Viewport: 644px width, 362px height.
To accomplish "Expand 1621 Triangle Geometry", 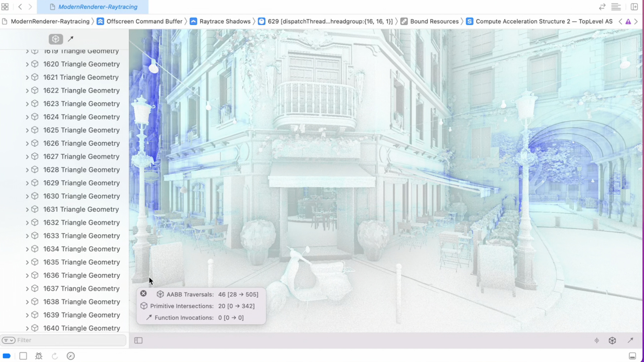I will click(27, 78).
